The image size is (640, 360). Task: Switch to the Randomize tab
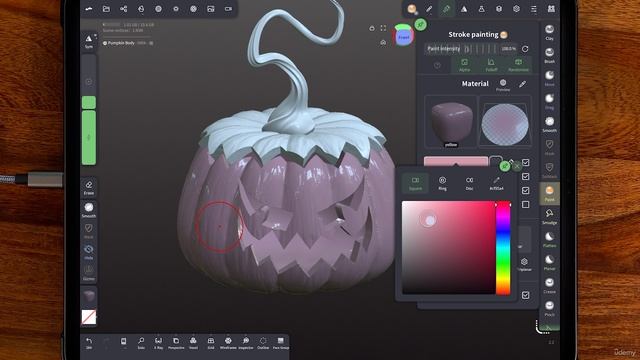coord(518,65)
